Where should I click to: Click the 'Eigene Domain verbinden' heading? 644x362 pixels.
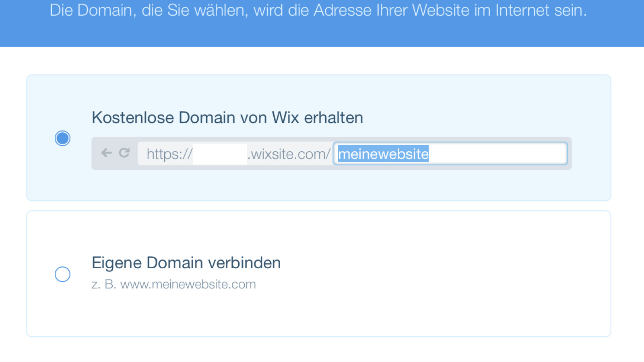(186, 263)
